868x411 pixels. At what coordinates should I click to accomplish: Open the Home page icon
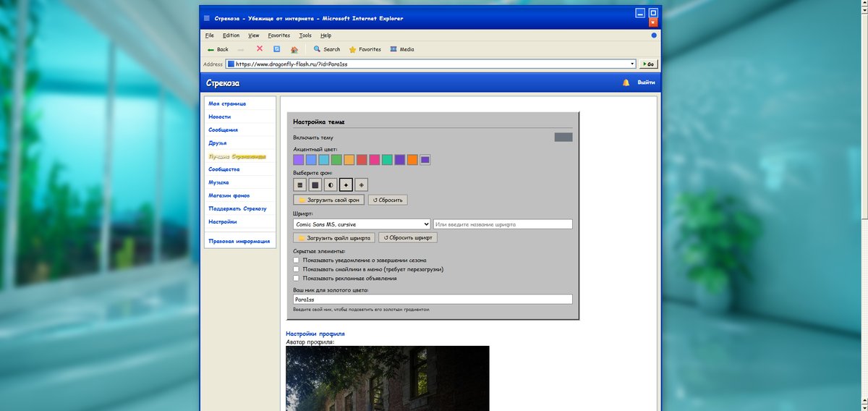click(294, 49)
